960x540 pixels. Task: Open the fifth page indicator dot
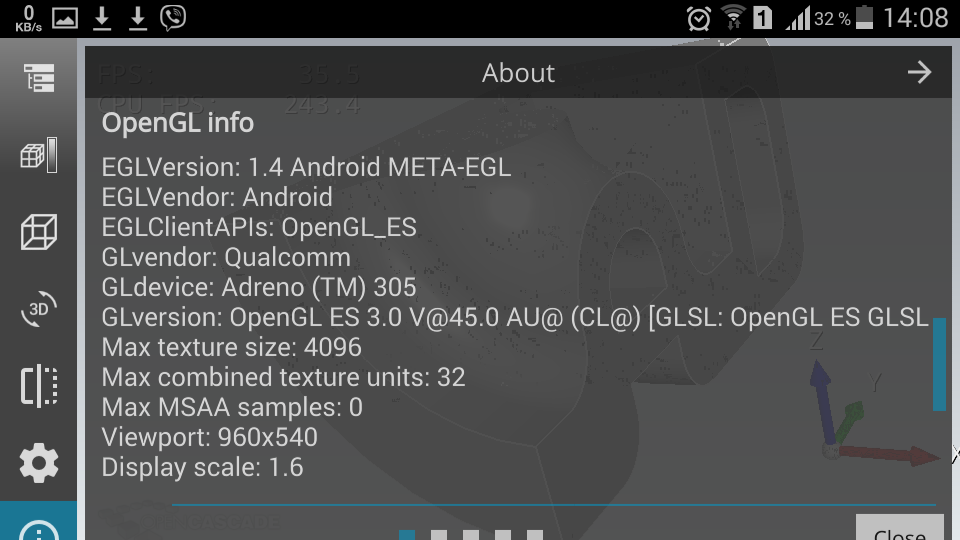[x=535, y=535]
